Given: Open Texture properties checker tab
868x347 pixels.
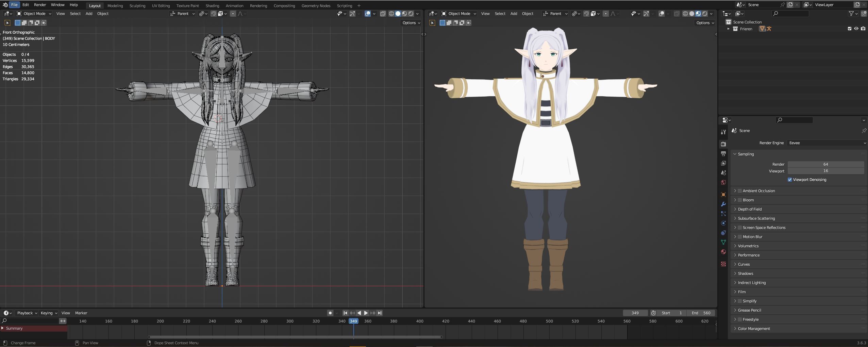Looking at the screenshot, I should (x=723, y=264).
